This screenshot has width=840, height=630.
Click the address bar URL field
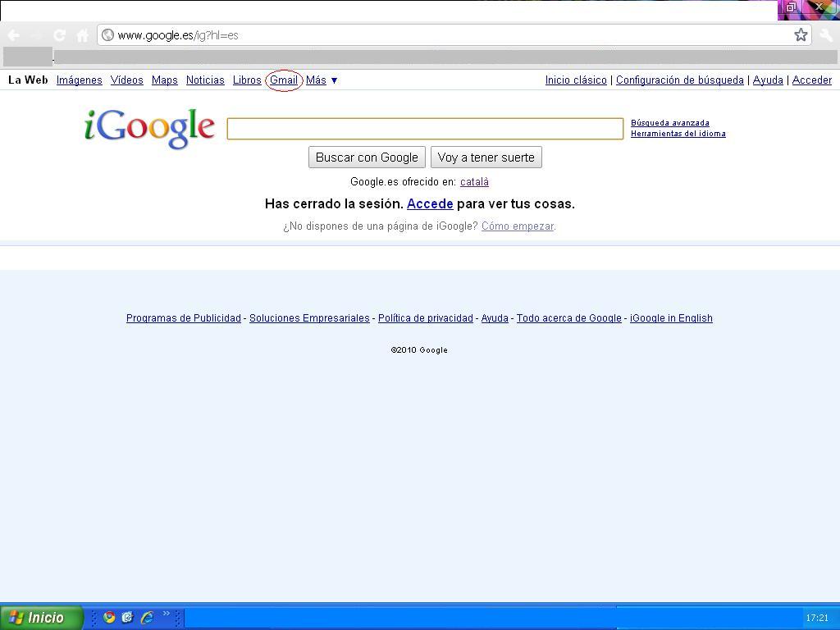(x=454, y=35)
